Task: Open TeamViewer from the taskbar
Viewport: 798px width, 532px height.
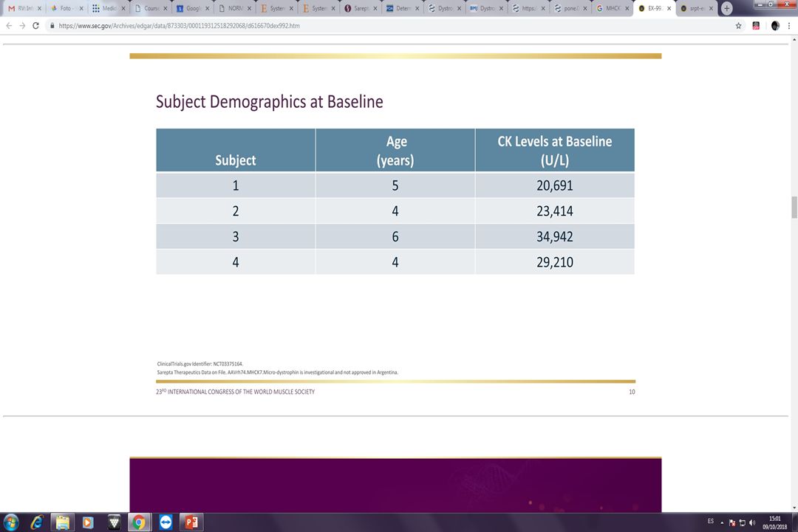Action: pyautogui.click(x=166, y=522)
